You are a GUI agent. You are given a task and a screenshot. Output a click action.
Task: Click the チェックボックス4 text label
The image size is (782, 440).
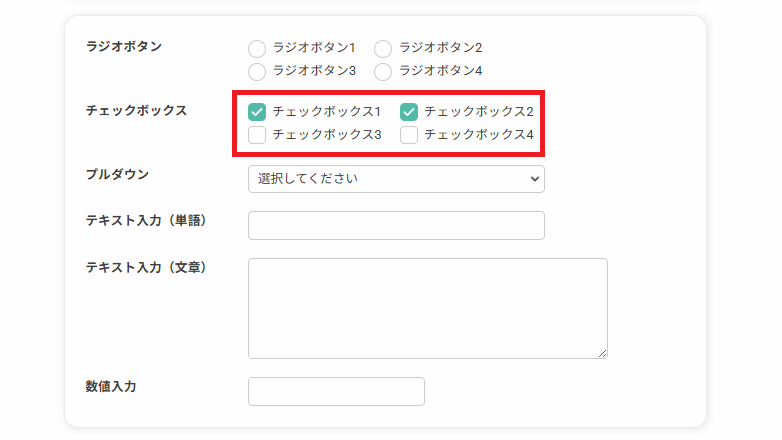(479, 135)
